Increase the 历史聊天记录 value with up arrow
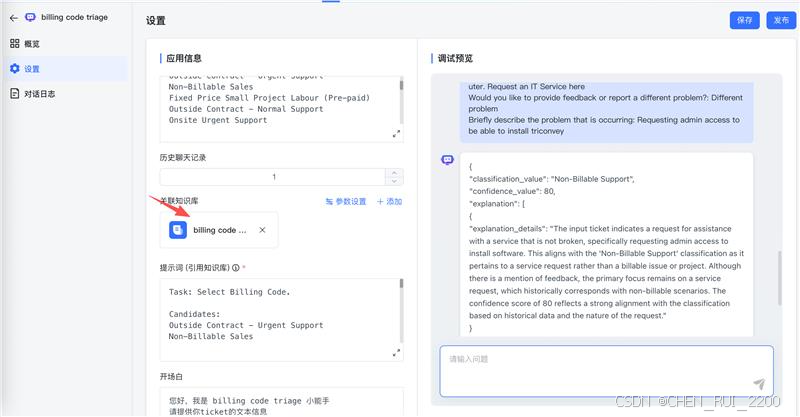This screenshot has height=417, width=800. pyautogui.click(x=394, y=173)
